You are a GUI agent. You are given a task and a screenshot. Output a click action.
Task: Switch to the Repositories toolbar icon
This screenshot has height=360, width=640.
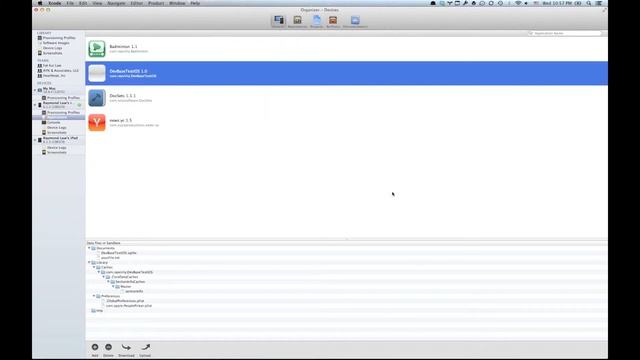[297, 21]
